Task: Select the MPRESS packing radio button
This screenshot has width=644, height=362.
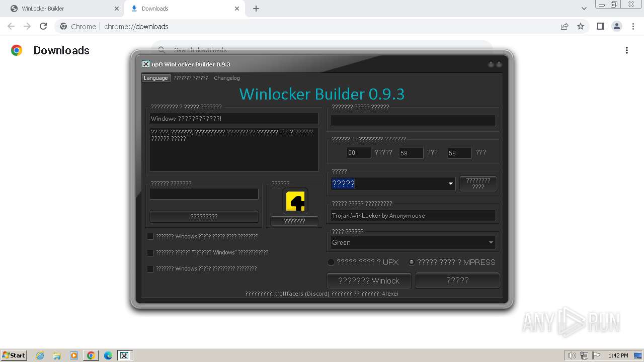Action: tap(412, 262)
